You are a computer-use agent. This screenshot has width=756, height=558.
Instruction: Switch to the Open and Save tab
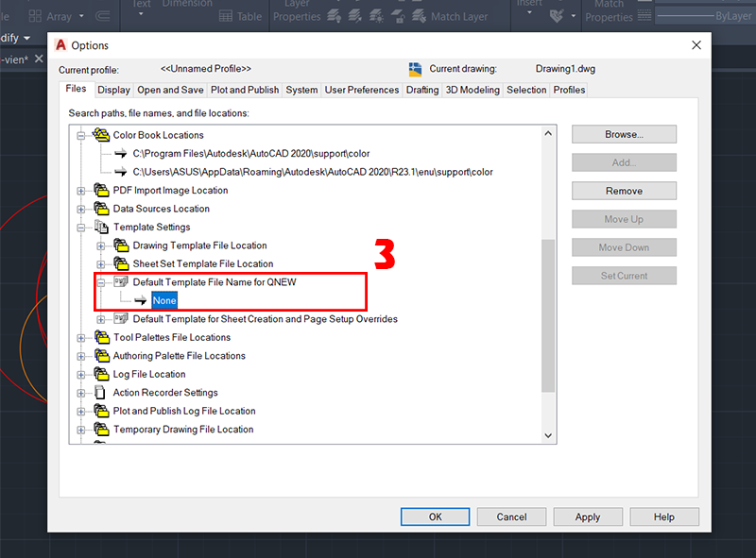pyautogui.click(x=170, y=90)
